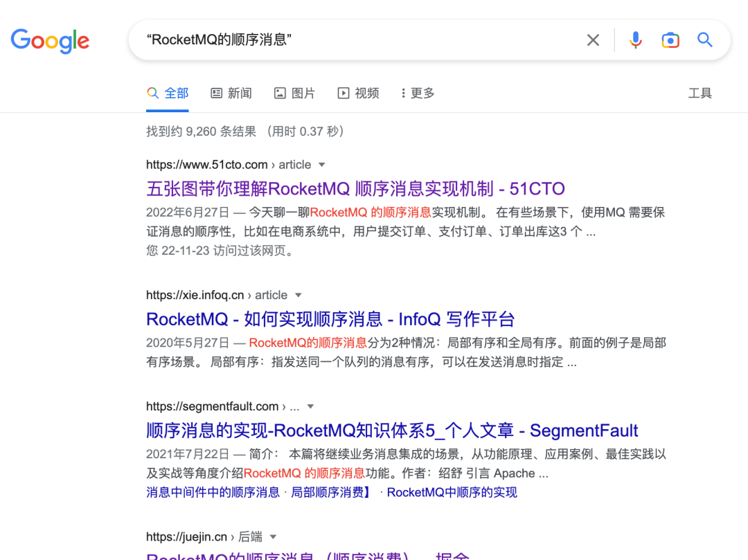748x560 pixels.
Task: Click the https://www.51cto.com › article URL
Action: tap(229, 165)
